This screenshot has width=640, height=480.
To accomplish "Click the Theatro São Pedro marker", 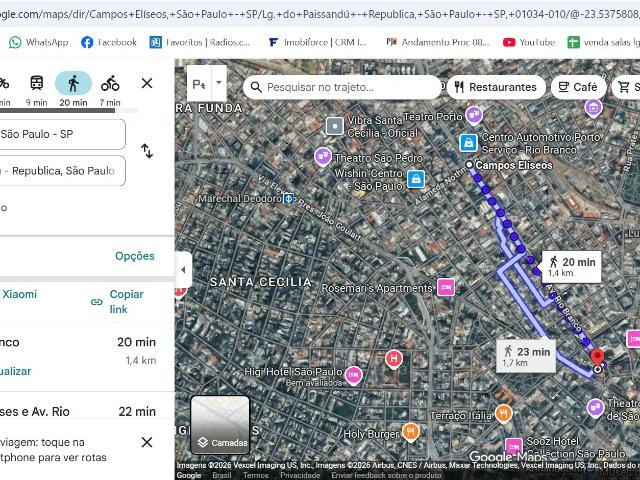I will 322,156.
